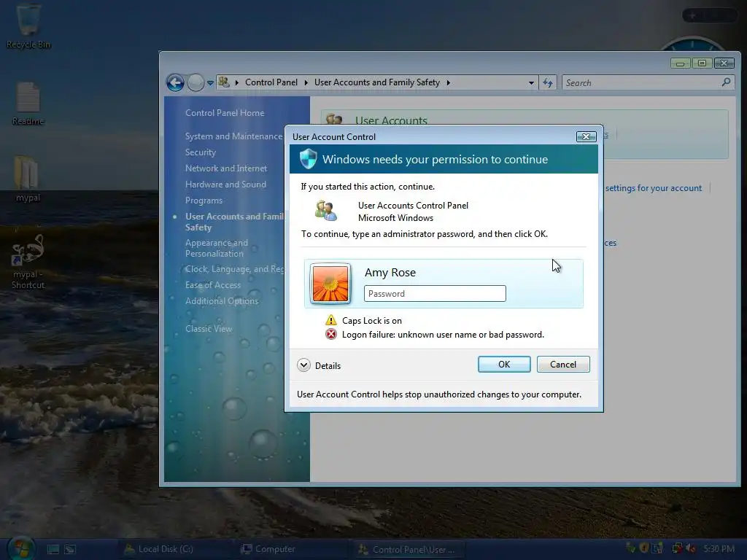Open the Security category
This screenshot has width=747, height=560.
(x=201, y=152)
